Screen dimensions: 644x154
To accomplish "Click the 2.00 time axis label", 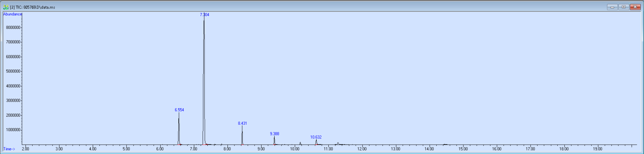I will [26, 149].
